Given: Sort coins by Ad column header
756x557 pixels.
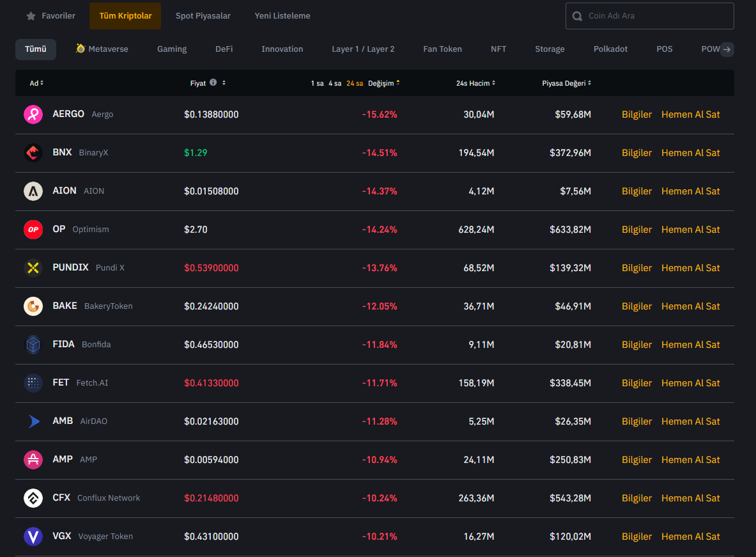Looking at the screenshot, I should [x=36, y=83].
